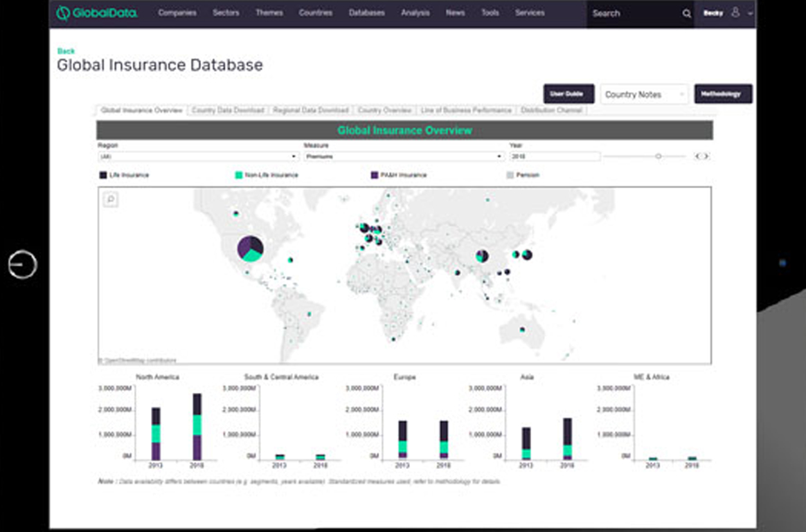806x532 pixels.
Task: Click the OpenStreetMap contributors attribution
Action: tap(138, 360)
